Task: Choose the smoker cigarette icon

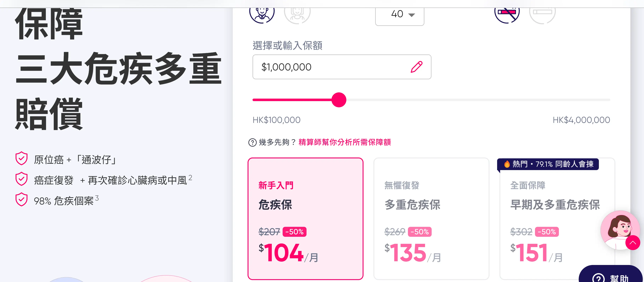Action: click(542, 13)
